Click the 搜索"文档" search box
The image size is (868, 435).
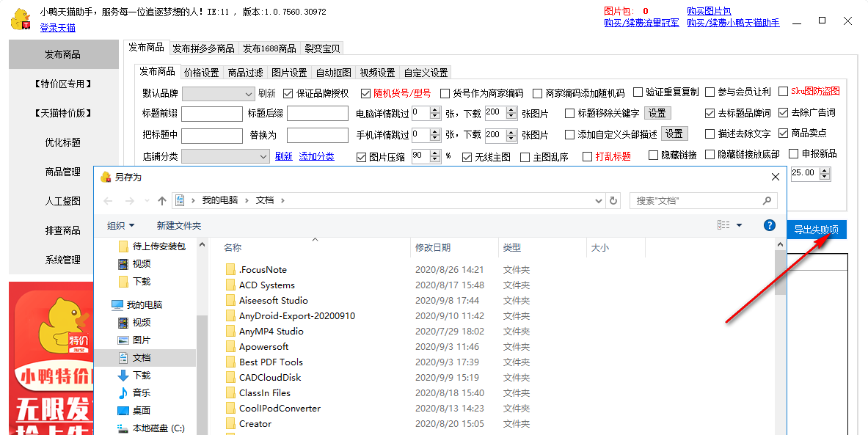(703, 200)
